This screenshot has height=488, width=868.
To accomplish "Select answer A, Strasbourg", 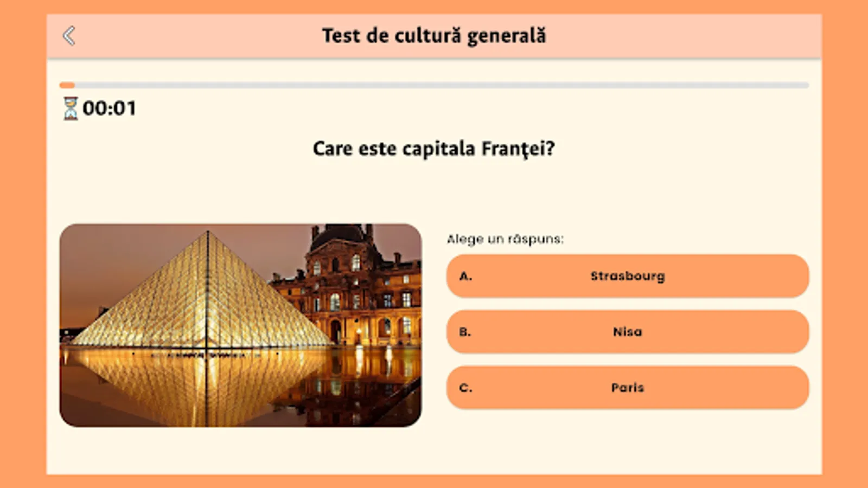I will click(628, 275).
